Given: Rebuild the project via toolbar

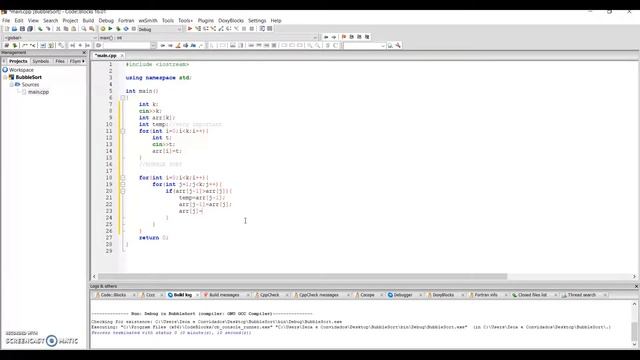Looking at the screenshot, I should click(126, 29).
